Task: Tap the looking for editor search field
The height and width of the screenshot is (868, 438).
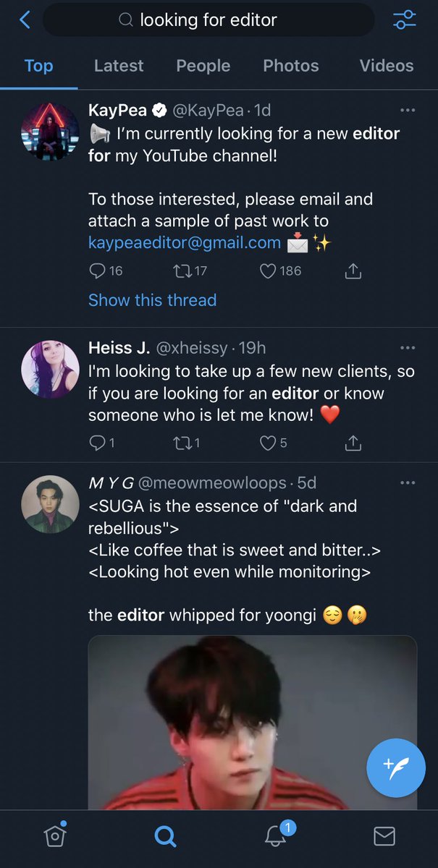Action: (209, 20)
